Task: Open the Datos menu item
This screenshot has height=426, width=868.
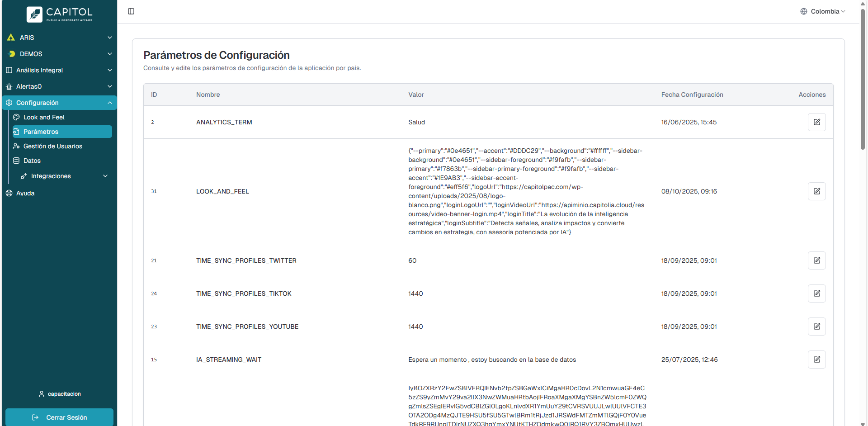Action: point(32,161)
